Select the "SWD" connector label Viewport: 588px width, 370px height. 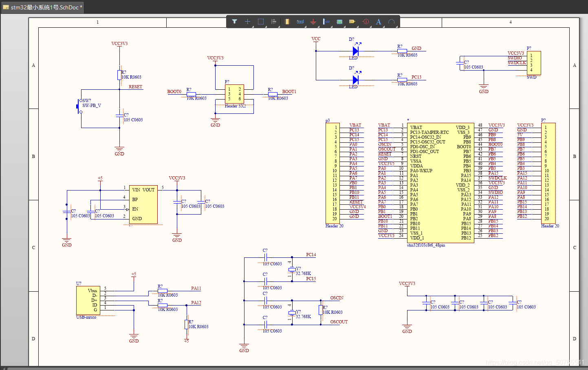531,77
